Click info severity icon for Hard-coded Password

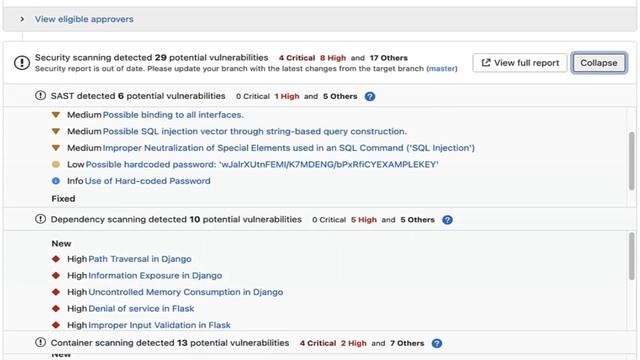pyautogui.click(x=56, y=181)
